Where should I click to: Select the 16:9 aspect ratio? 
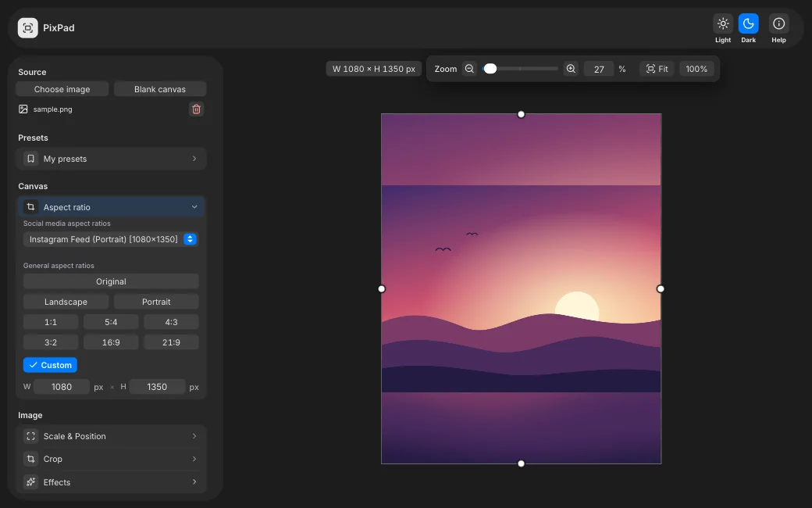pos(111,342)
